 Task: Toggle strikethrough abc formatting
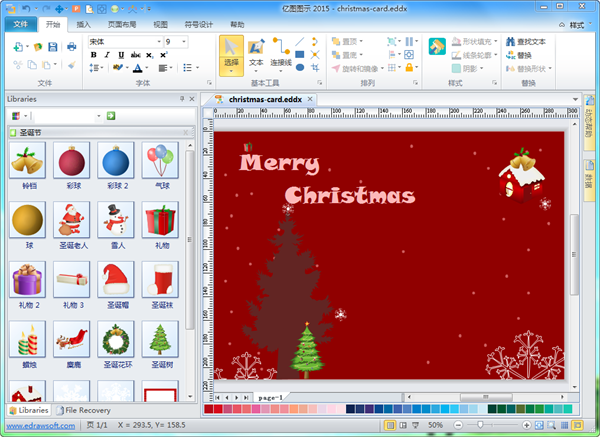[135, 55]
